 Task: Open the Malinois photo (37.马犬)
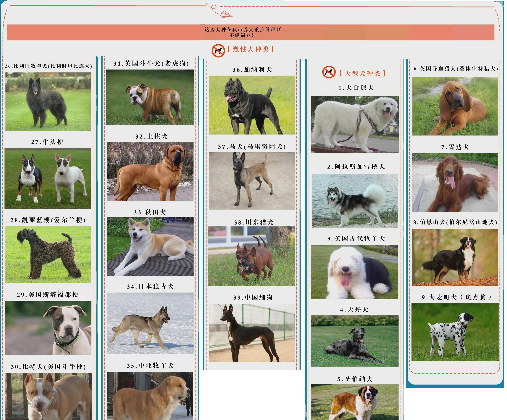(x=252, y=181)
